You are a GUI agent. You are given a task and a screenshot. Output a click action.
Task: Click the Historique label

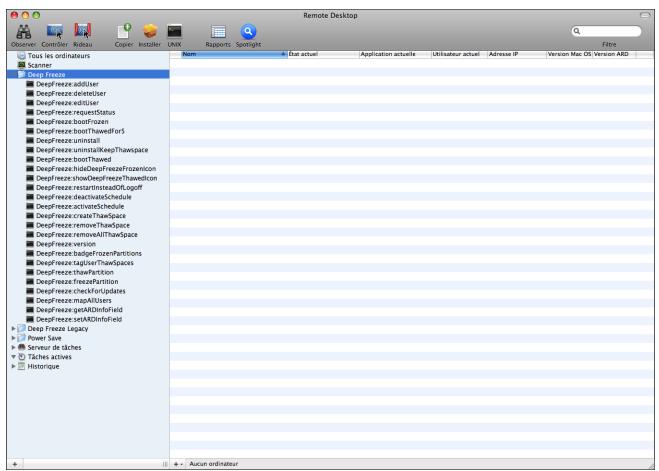click(43, 366)
